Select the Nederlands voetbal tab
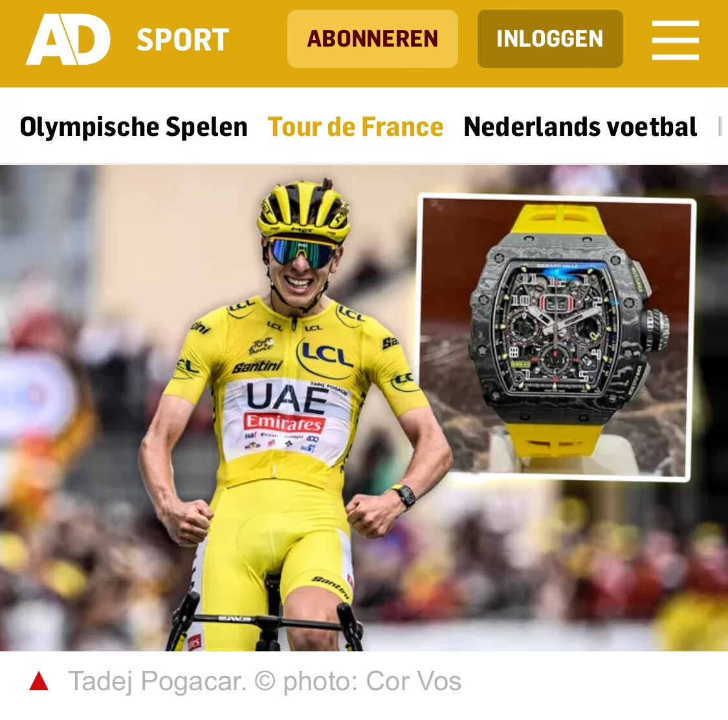Image resolution: width=728 pixels, height=720 pixels. (580, 127)
